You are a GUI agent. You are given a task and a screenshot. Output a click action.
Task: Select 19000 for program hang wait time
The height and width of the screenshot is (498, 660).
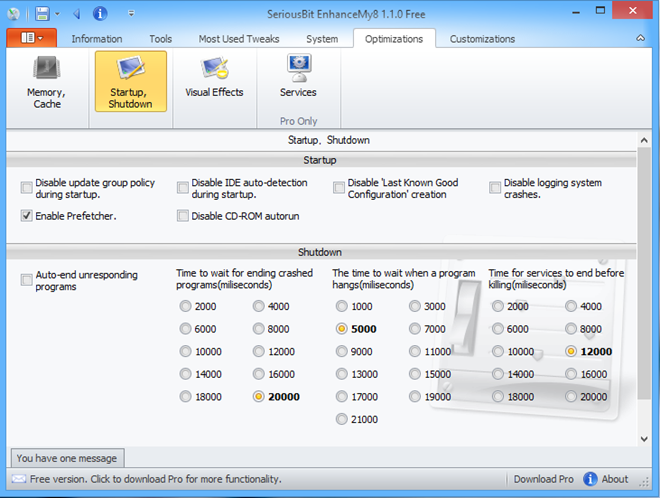tap(415, 397)
